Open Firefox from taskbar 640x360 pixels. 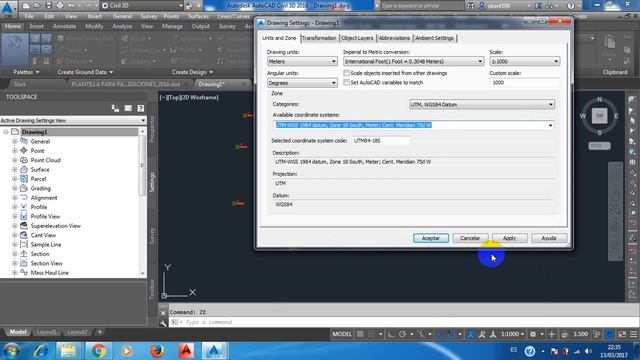[157, 351]
